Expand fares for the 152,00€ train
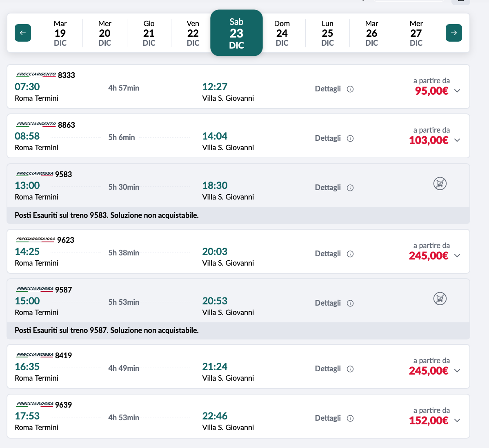The image size is (489, 448). 457,420
